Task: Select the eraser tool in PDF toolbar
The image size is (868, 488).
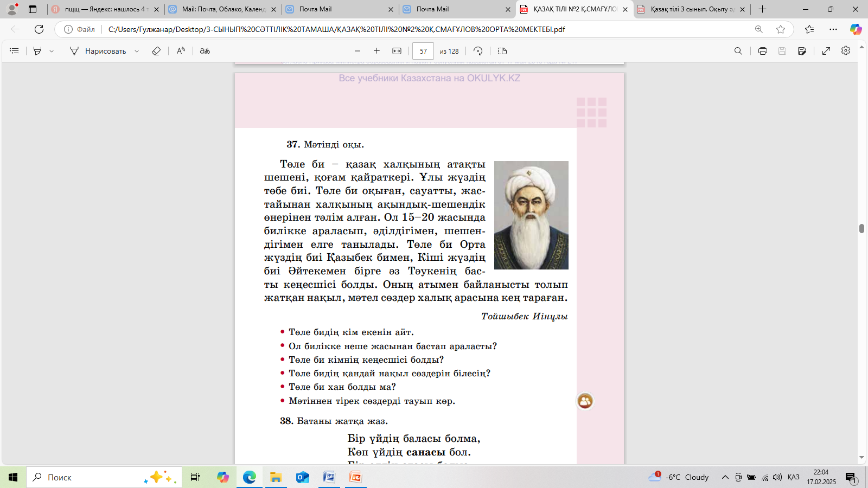Action: pyautogui.click(x=156, y=51)
